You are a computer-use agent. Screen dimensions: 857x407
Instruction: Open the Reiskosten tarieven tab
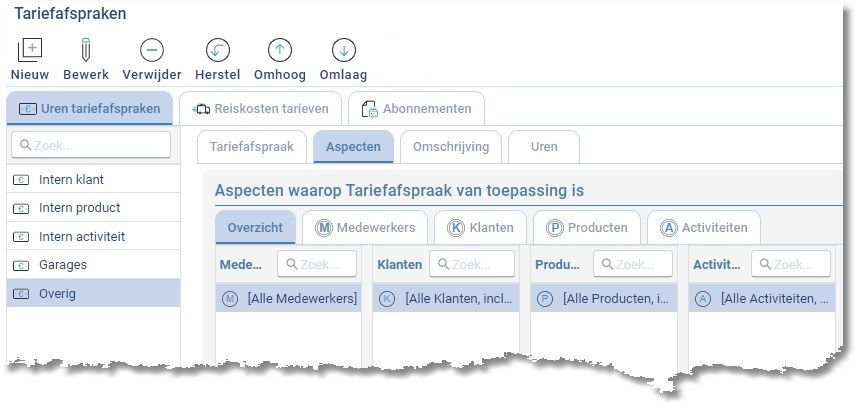click(258, 109)
